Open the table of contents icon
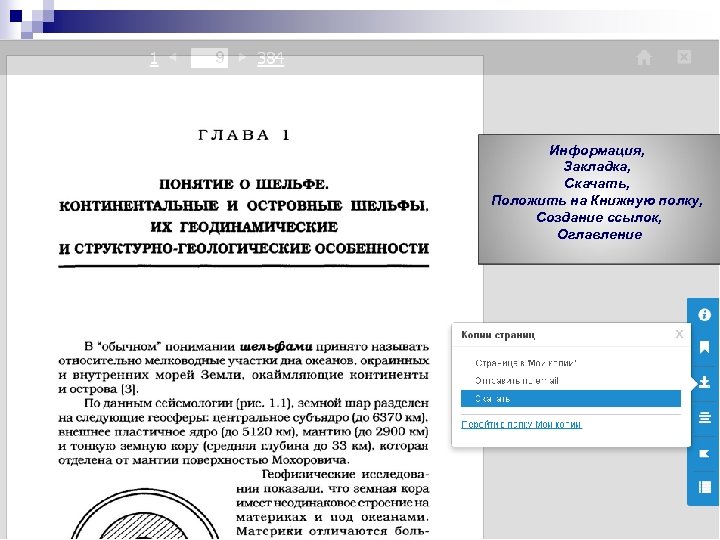Screen dimensions: 720x540 point(704,487)
